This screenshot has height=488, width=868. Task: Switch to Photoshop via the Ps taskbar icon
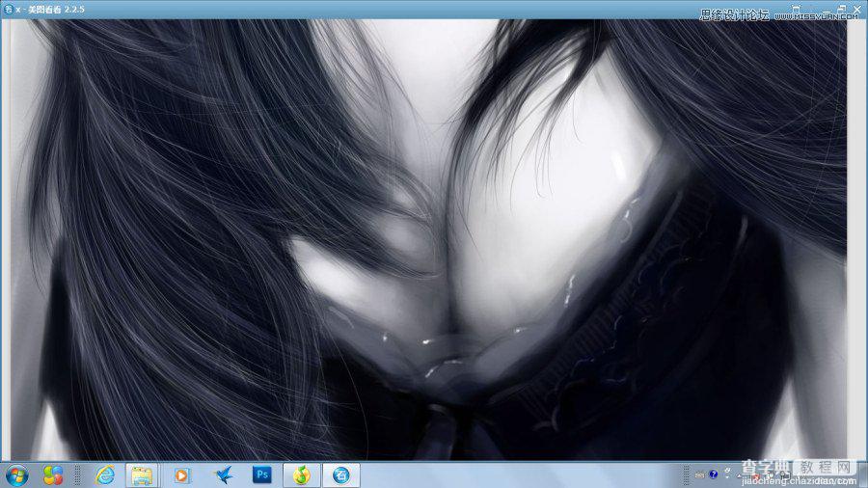261,474
